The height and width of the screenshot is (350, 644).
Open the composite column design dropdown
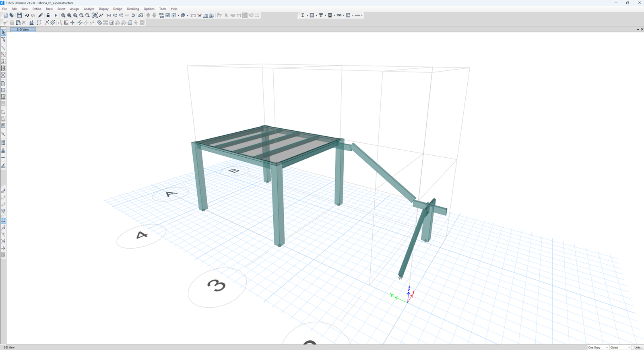pos(334,15)
